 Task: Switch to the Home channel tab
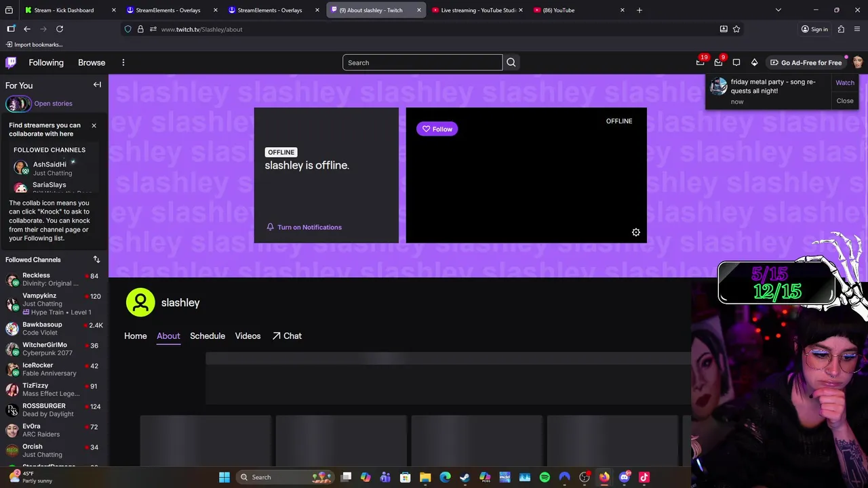coord(136,336)
